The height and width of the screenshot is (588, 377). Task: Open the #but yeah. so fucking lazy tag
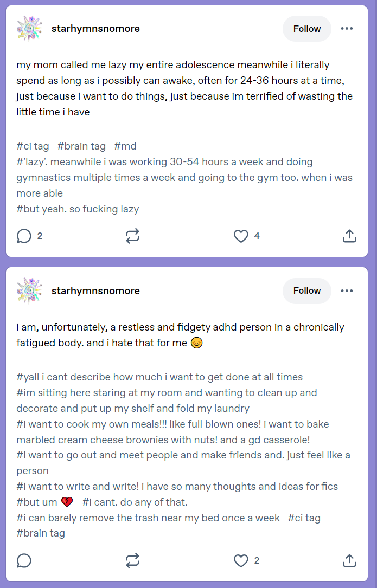click(x=78, y=209)
